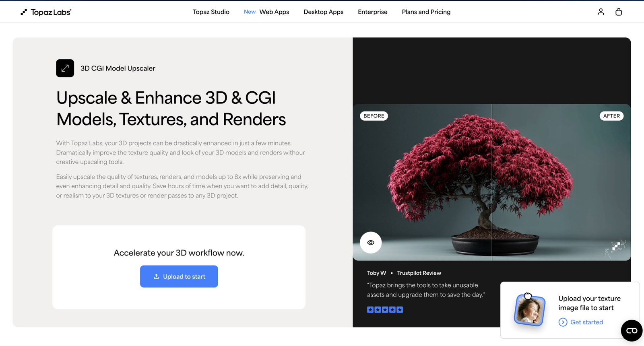Screen dimensions: 644x346
Task: Click the Get started arrow circle icon
Action: 563,322
